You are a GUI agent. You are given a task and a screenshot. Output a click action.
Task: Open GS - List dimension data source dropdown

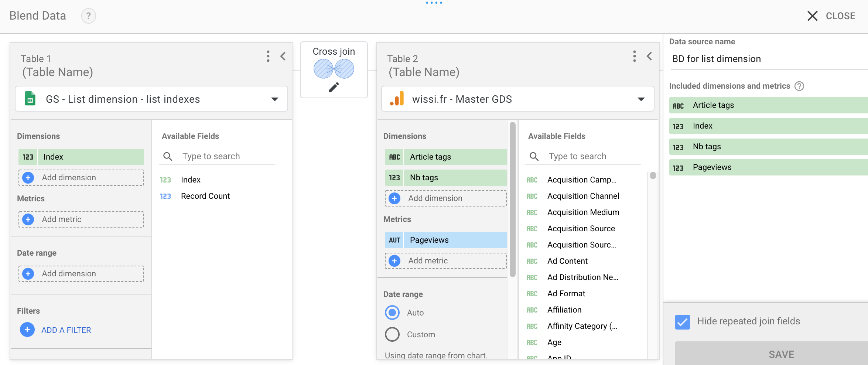pos(151,99)
